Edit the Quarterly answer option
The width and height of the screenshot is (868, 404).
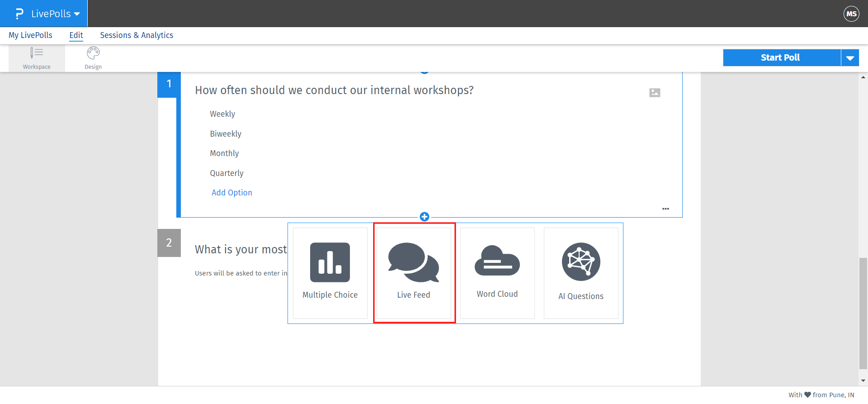point(226,173)
